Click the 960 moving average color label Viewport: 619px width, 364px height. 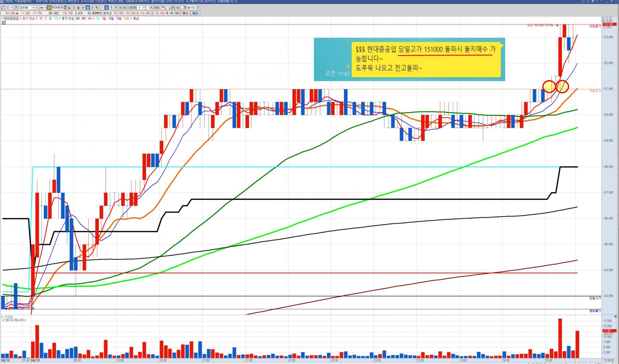(x=90, y=19)
